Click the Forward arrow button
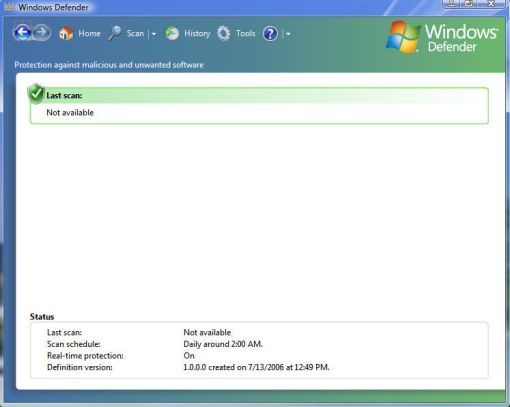Viewport: 510px width, 407px height. tap(41, 33)
